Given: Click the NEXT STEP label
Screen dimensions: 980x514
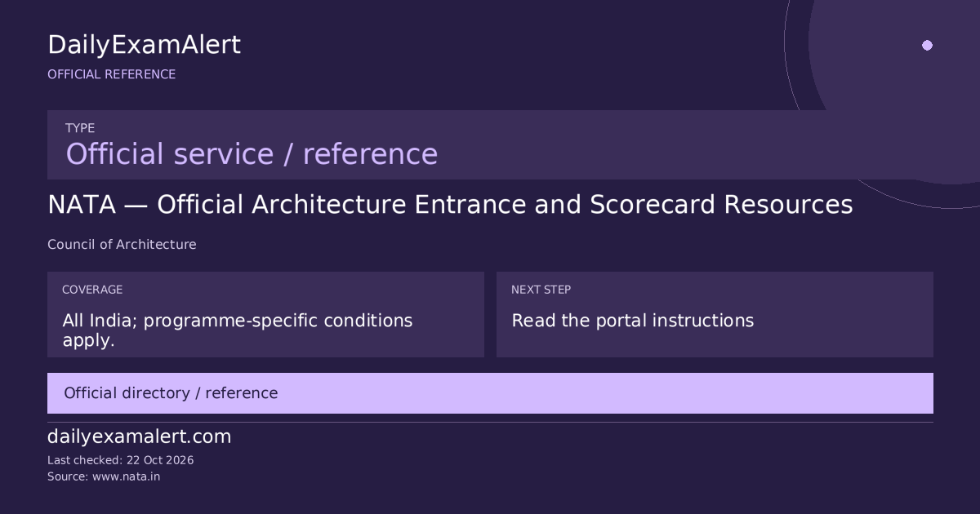Looking at the screenshot, I should coord(541,290).
